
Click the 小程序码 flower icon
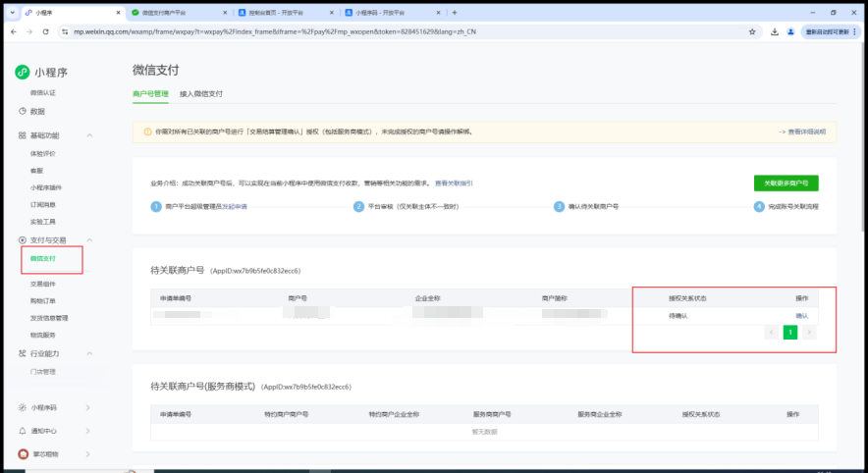pyautogui.click(x=23, y=407)
